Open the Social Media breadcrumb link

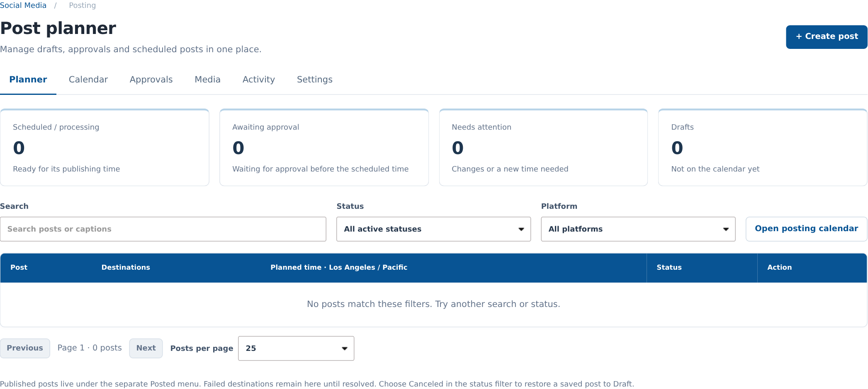[x=23, y=5]
